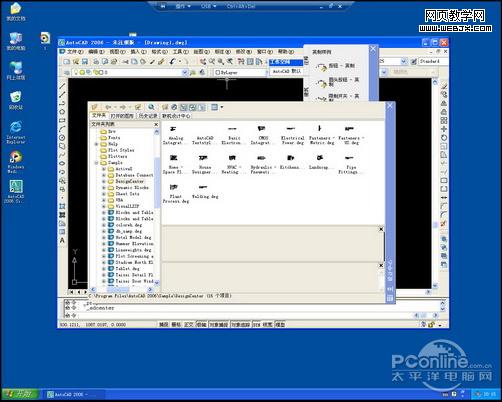
Task: Select the Ellipse draw tool
Action: point(62,163)
